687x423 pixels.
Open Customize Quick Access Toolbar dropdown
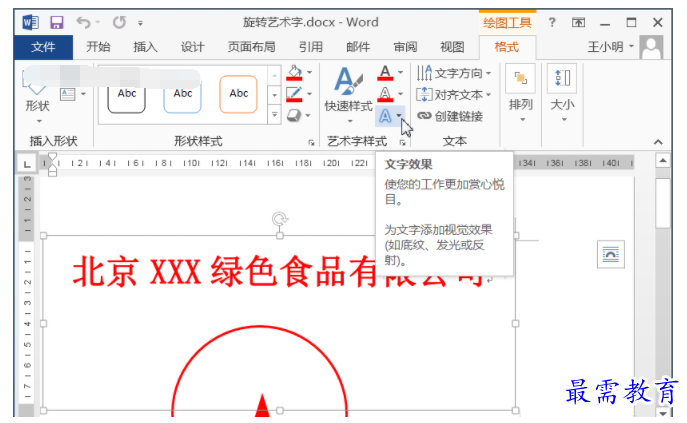[x=140, y=23]
